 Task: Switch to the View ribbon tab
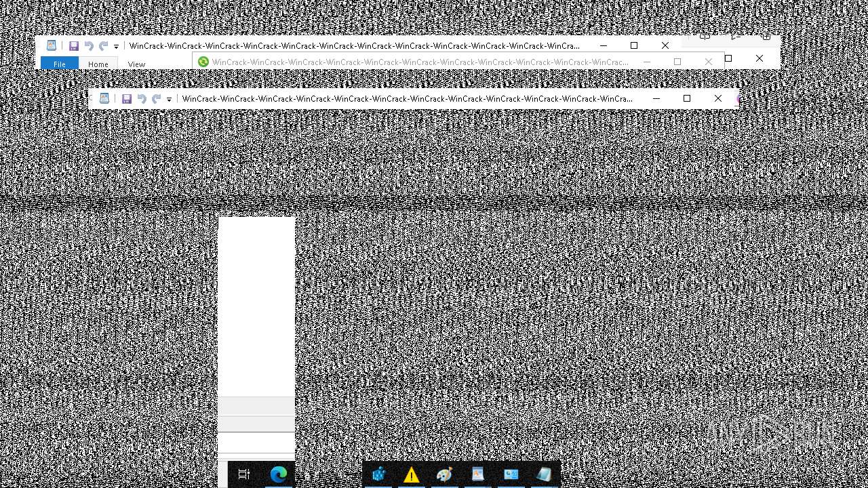pos(137,64)
